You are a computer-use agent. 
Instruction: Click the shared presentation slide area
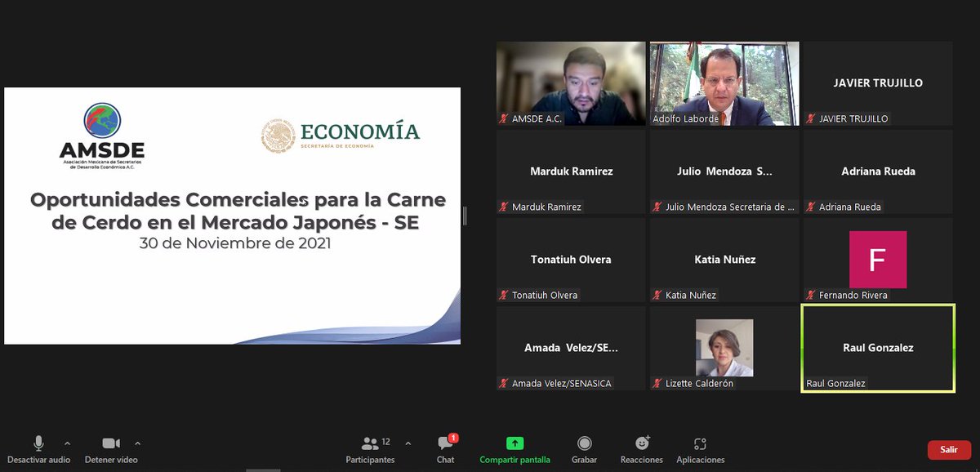232,216
